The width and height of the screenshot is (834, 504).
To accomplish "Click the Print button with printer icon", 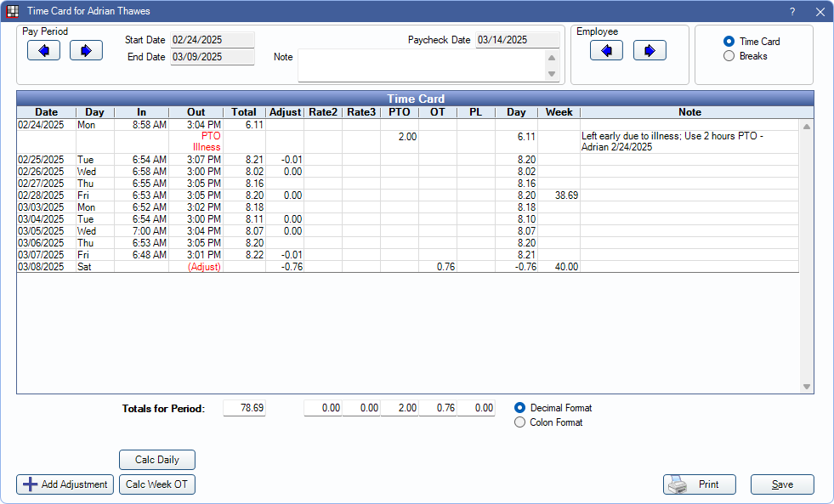I will coord(699,484).
